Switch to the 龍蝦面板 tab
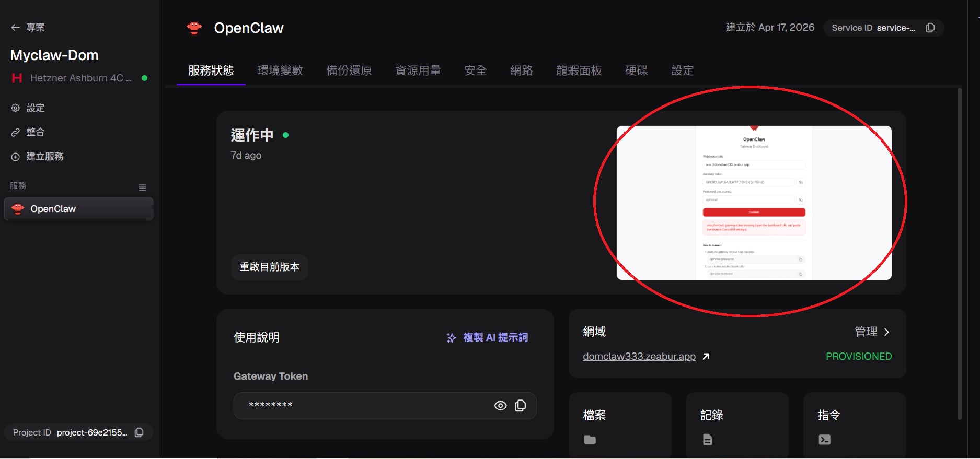 (579, 70)
